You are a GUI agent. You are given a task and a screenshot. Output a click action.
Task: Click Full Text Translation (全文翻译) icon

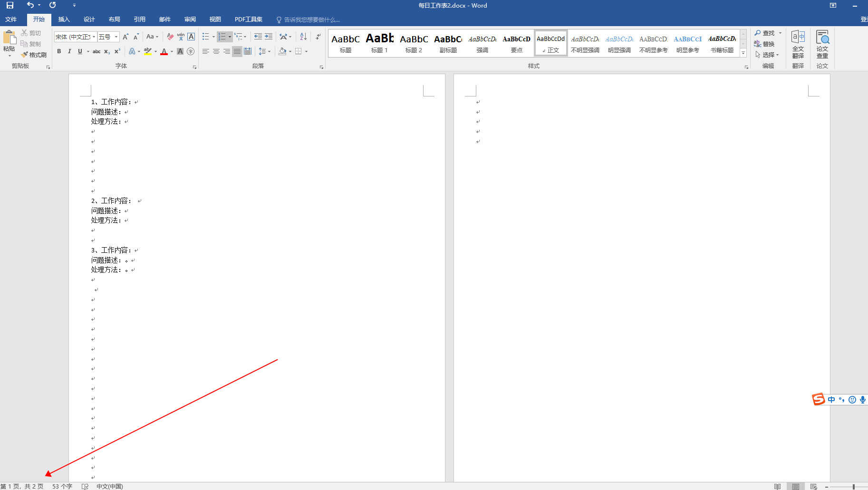(798, 45)
